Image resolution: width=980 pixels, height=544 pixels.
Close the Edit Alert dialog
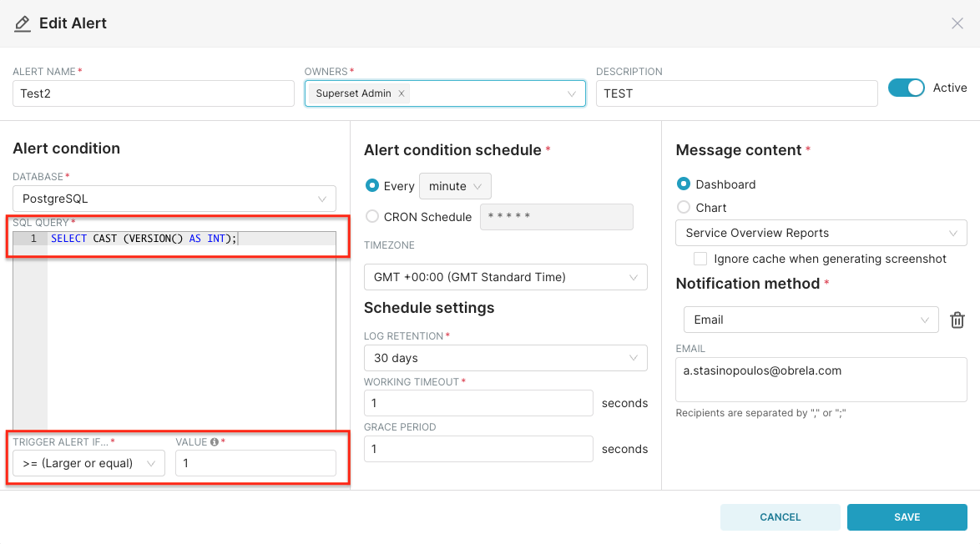pyautogui.click(x=957, y=23)
